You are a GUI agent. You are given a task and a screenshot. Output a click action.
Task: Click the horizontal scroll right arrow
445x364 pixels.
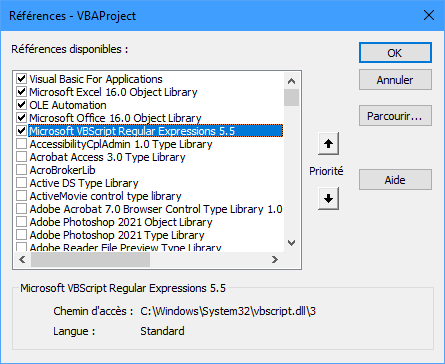coord(275,259)
